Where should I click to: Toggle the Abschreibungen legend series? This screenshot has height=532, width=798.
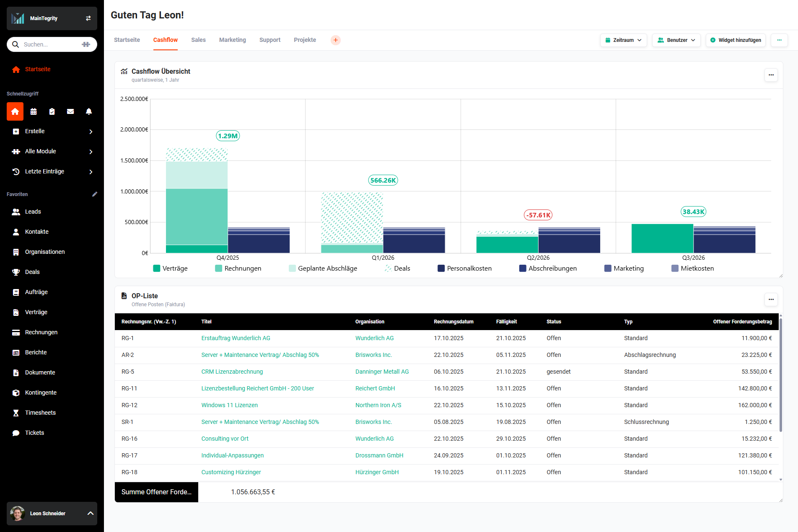pyautogui.click(x=548, y=269)
